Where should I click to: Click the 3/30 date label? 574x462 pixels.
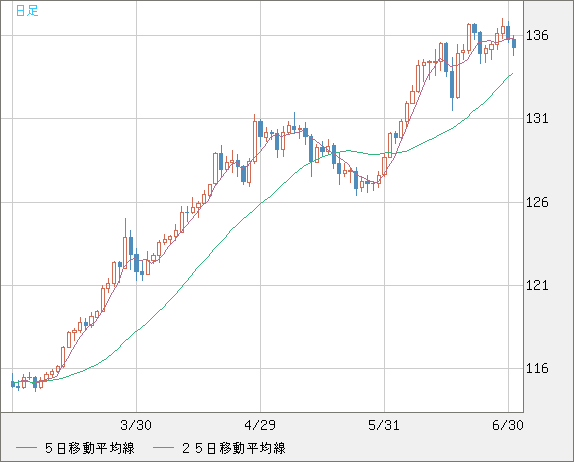pyautogui.click(x=136, y=425)
